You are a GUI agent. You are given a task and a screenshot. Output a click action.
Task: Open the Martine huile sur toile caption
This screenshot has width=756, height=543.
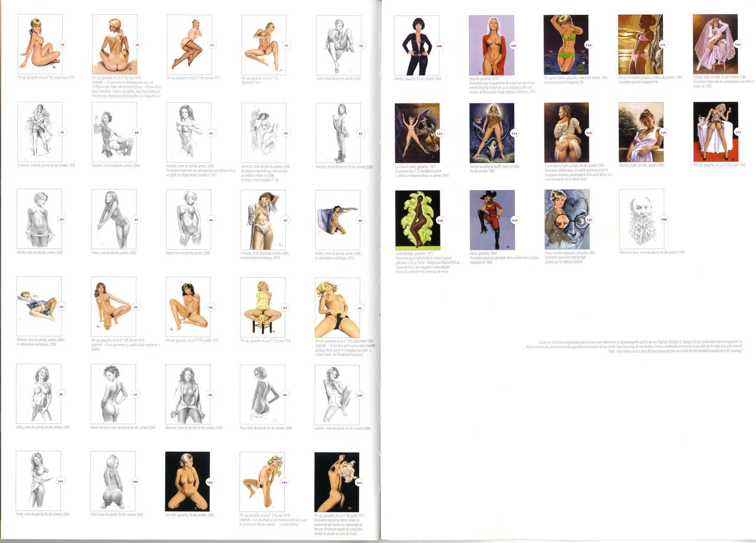(641, 165)
